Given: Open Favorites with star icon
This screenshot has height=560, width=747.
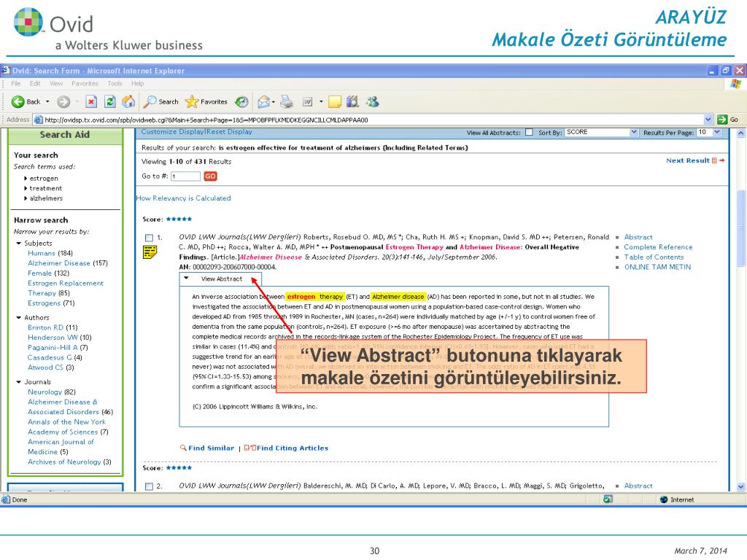Looking at the screenshot, I should click(206, 101).
